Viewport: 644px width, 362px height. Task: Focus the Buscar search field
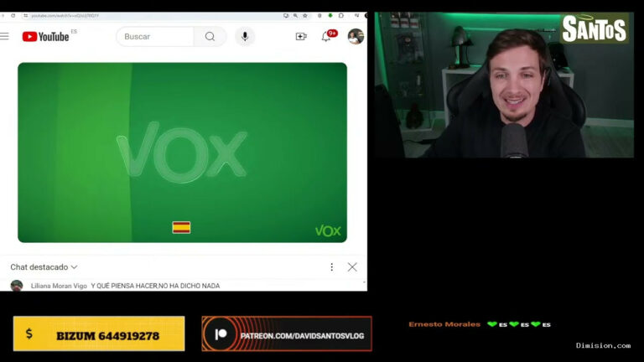(155, 37)
